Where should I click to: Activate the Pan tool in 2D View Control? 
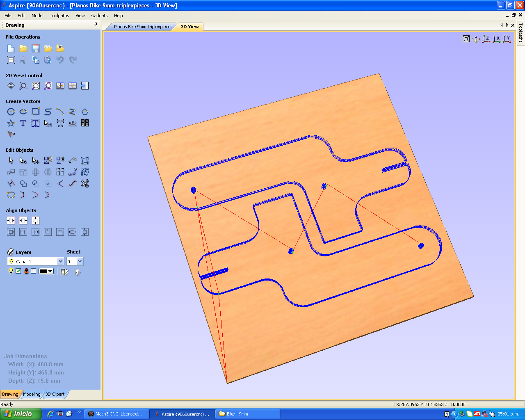[x=11, y=86]
